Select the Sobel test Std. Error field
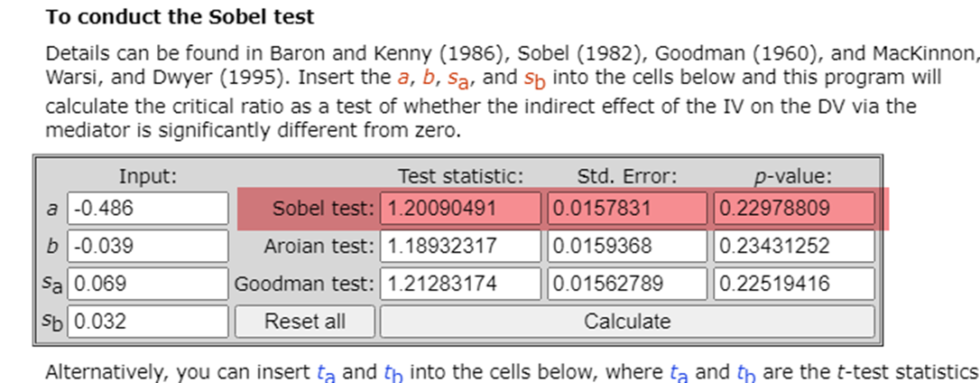 (x=627, y=208)
